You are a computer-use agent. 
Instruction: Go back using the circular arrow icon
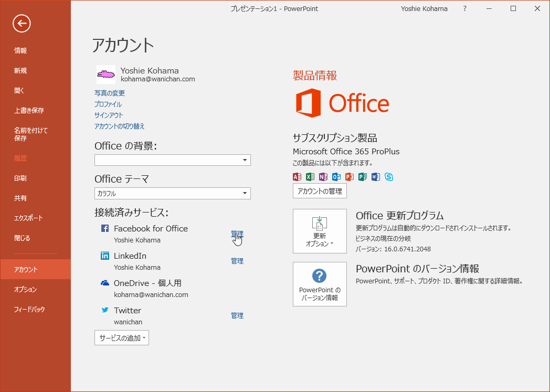click(22, 24)
